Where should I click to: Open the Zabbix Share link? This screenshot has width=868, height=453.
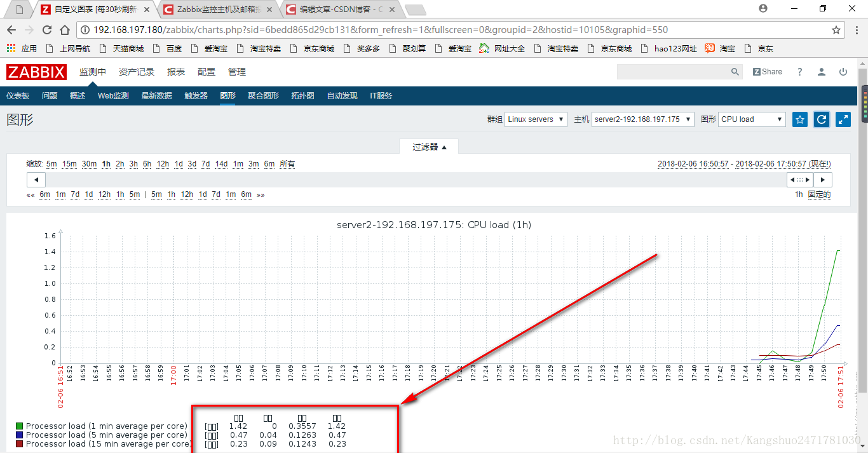tap(768, 72)
